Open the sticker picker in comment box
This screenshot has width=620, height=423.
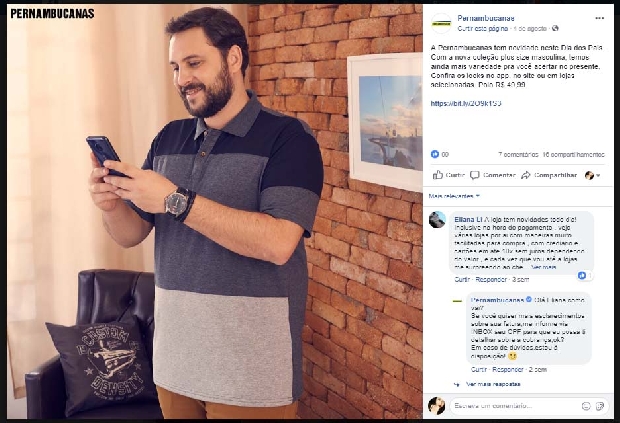600,406
